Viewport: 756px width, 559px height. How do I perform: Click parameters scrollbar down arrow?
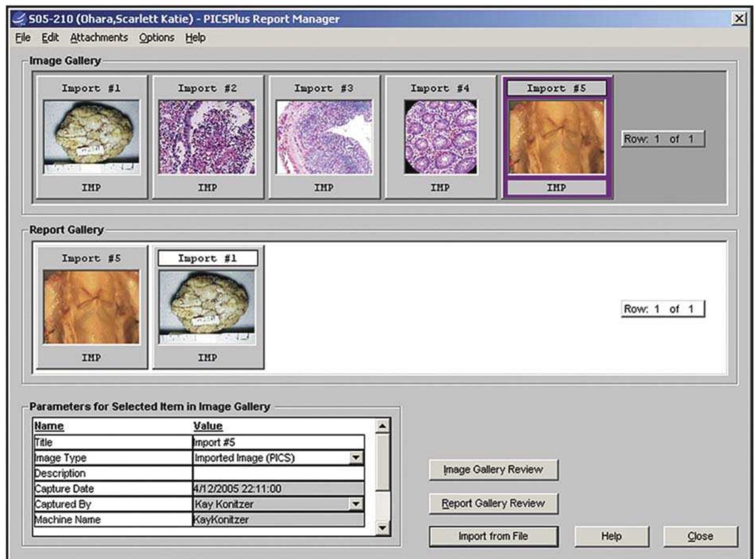pos(382,528)
